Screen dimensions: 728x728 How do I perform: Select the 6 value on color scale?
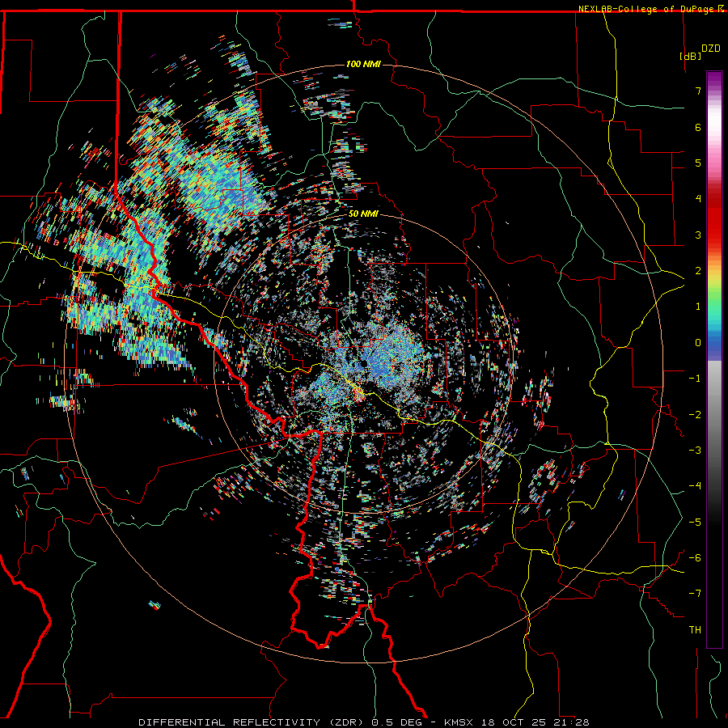click(698, 127)
